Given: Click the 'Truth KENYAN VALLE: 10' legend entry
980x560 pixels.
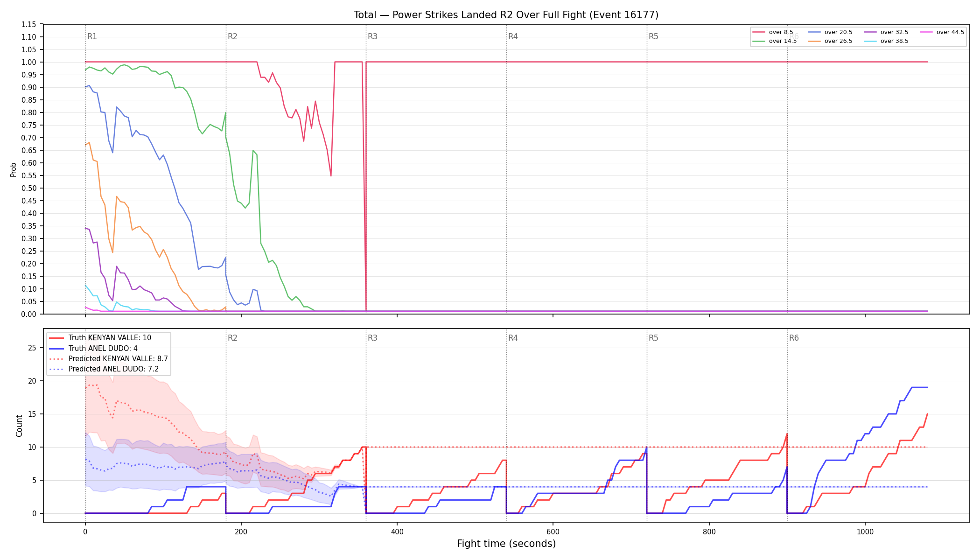Looking at the screenshot, I should [x=100, y=338].
